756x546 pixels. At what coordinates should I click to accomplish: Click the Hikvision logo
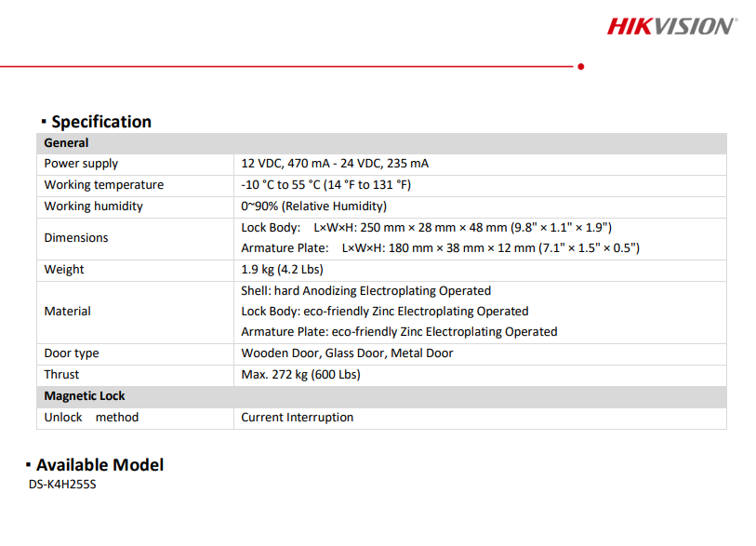pos(671,26)
